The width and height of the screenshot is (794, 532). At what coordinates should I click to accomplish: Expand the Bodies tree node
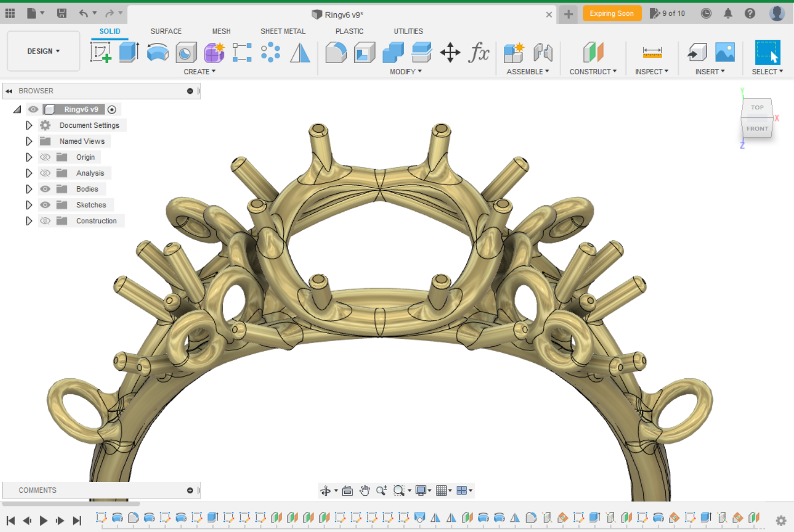pyautogui.click(x=29, y=189)
